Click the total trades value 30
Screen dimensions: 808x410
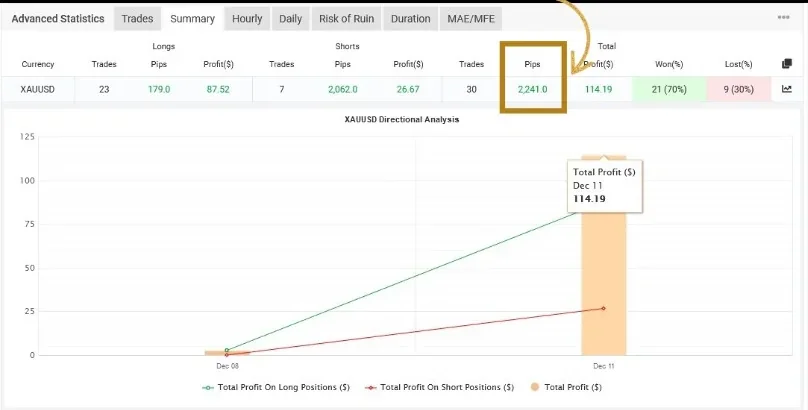click(x=472, y=89)
